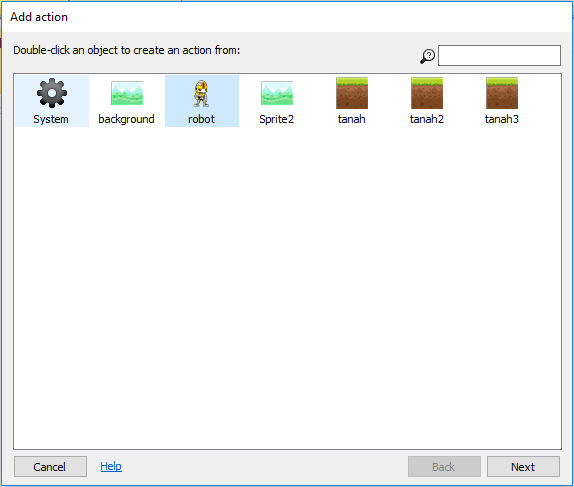
Task: Select the System gear icon
Action: click(52, 93)
